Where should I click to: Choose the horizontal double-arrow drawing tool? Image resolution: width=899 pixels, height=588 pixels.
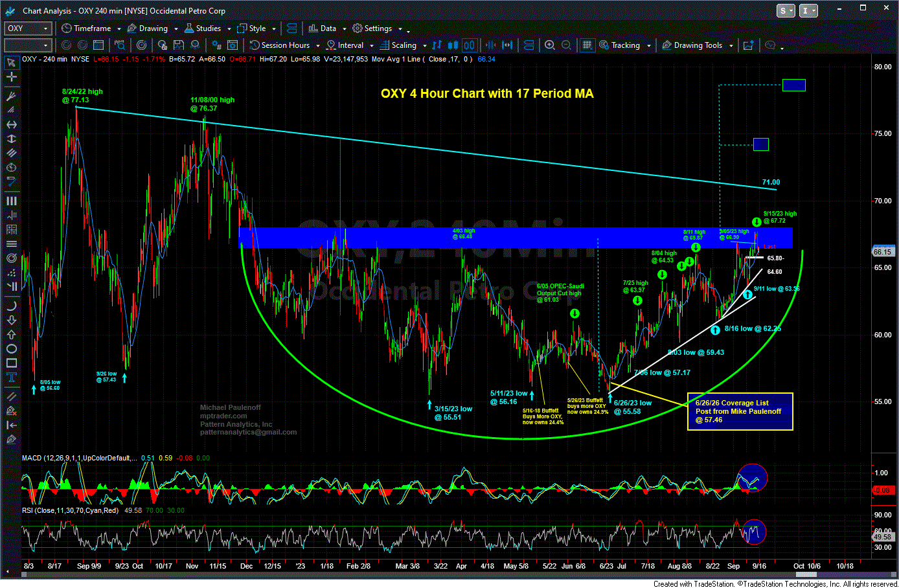coord(11,124)
